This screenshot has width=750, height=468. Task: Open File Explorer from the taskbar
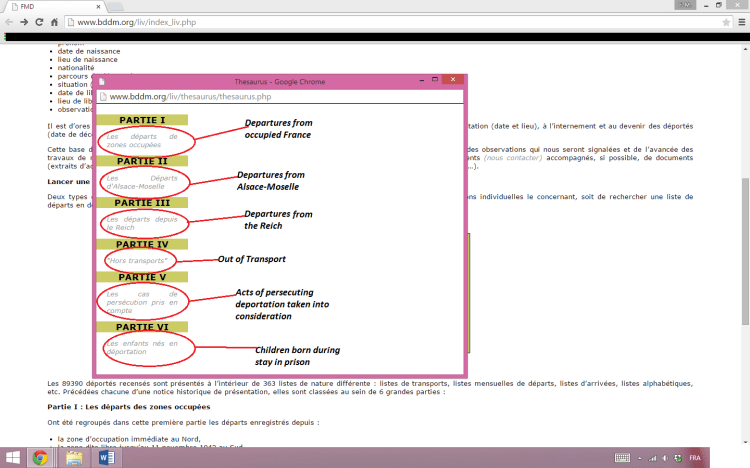click(74, 458)
